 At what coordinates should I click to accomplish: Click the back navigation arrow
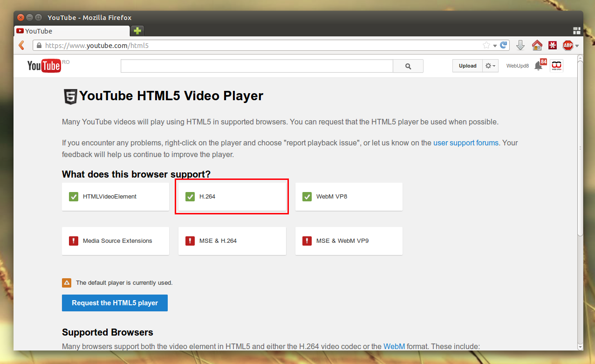21,45
